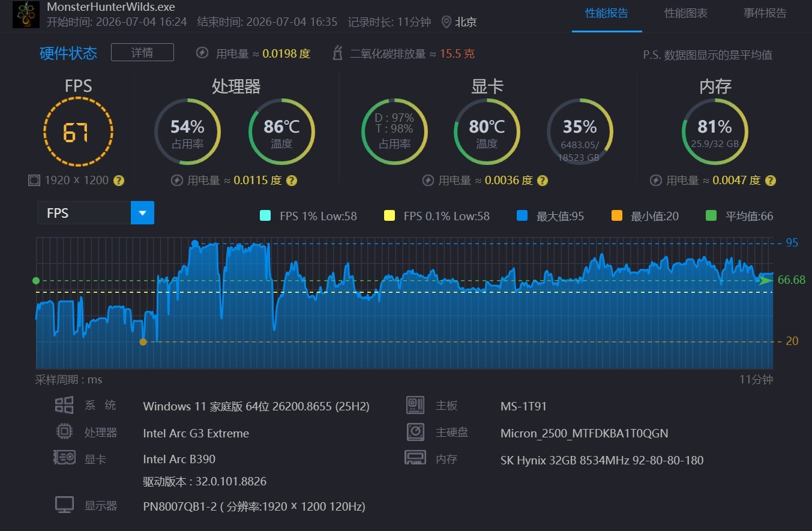Image resolution: width=812 pixels, height=531 pixels.
Task: Open the 详情 hardware details button
Action: (142, 52)
